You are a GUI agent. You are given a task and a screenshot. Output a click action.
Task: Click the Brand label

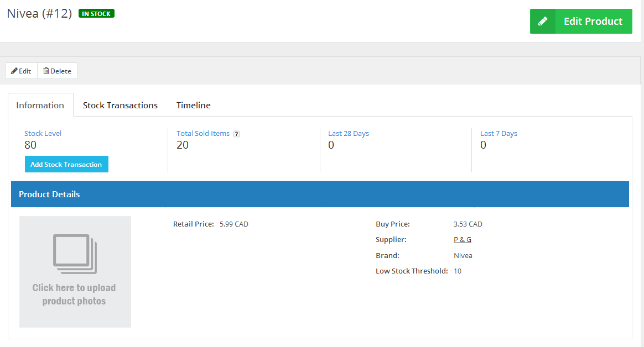pyautogui.click(x=387, y=255)
